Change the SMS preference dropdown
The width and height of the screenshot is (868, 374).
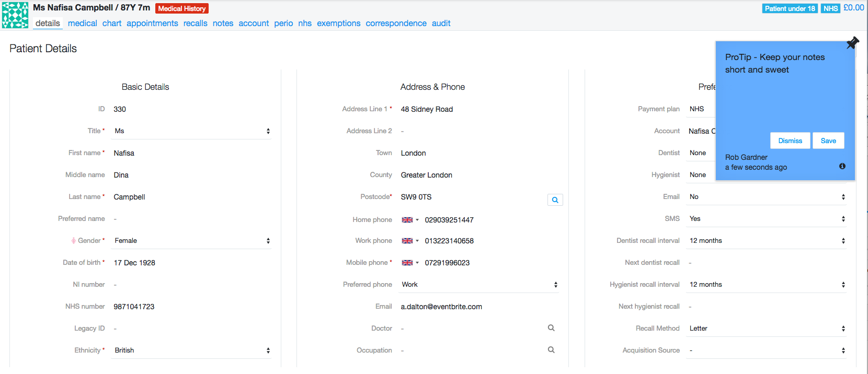(x=767, y=219)
